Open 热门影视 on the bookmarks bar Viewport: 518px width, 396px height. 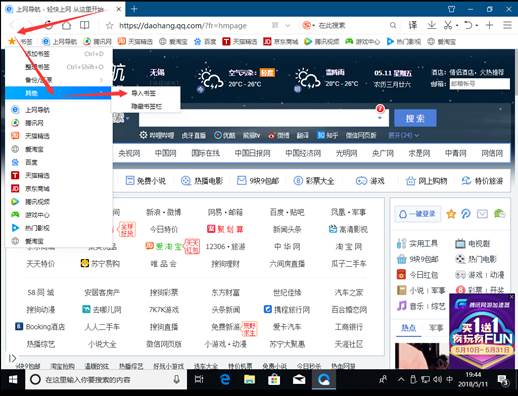404,41
